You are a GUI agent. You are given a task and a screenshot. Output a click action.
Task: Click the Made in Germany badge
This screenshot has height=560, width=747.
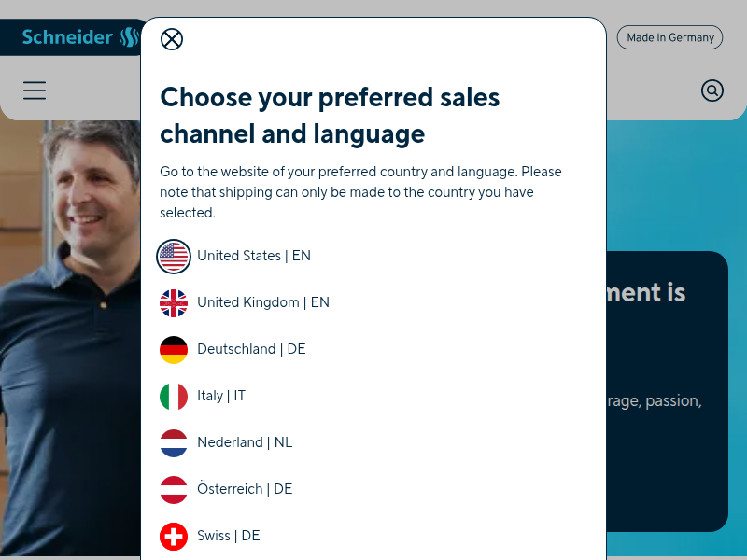[x=669, y=37]
